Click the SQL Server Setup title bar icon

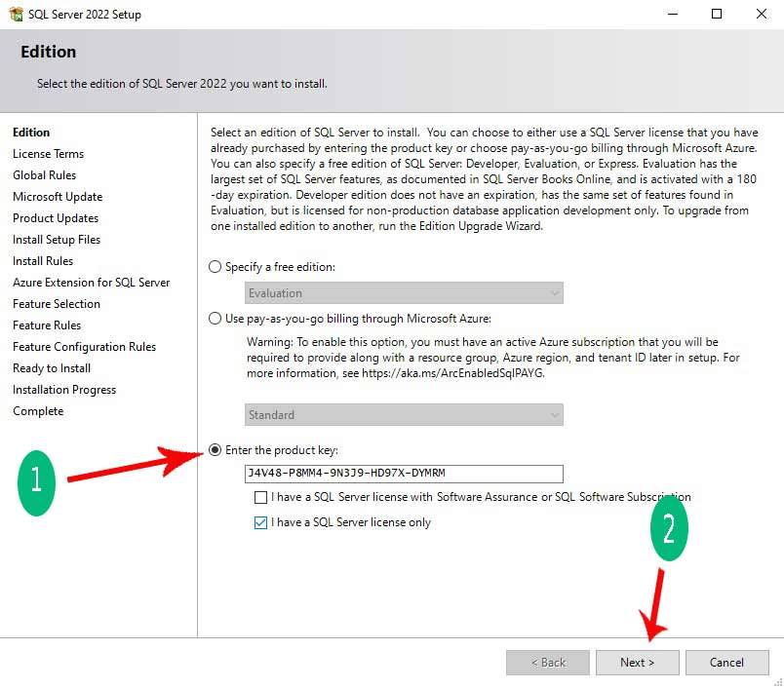(x=16, y=14)
